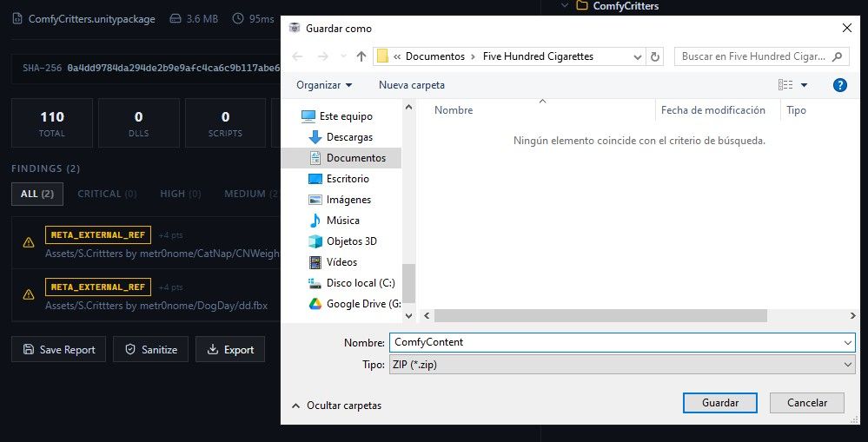Open the Organizar menu
This screenshot has height=442, width=868.
324,85
